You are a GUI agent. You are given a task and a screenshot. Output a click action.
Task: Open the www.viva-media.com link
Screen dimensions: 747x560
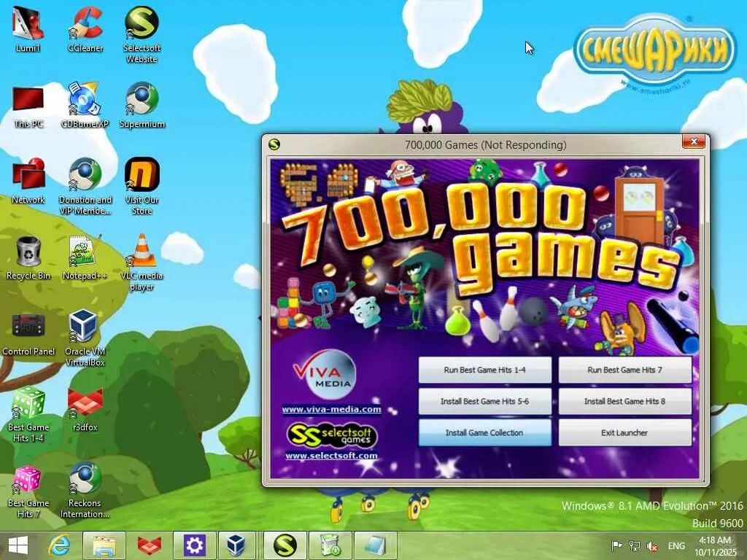[332, 409]
